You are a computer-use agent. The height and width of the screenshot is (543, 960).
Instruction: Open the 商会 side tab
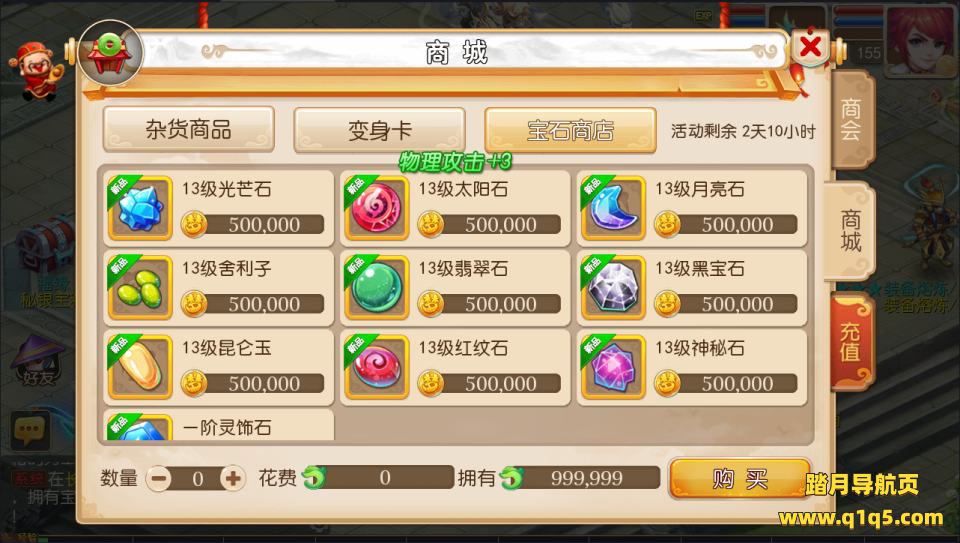852,119
